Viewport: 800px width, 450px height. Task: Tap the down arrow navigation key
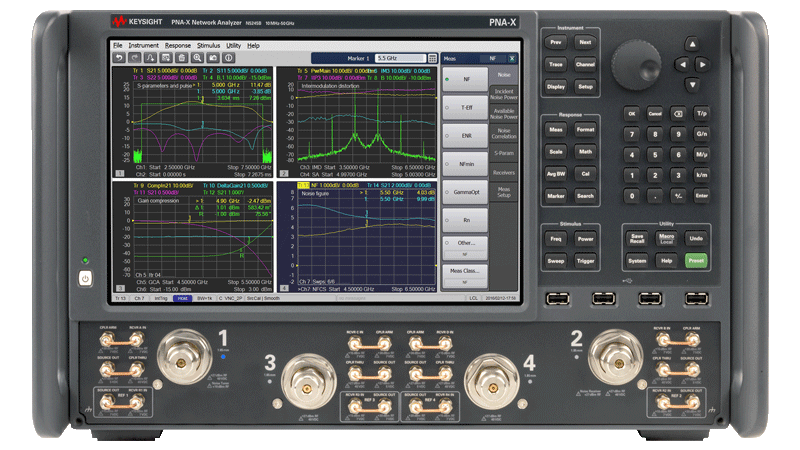coord(692,84)
